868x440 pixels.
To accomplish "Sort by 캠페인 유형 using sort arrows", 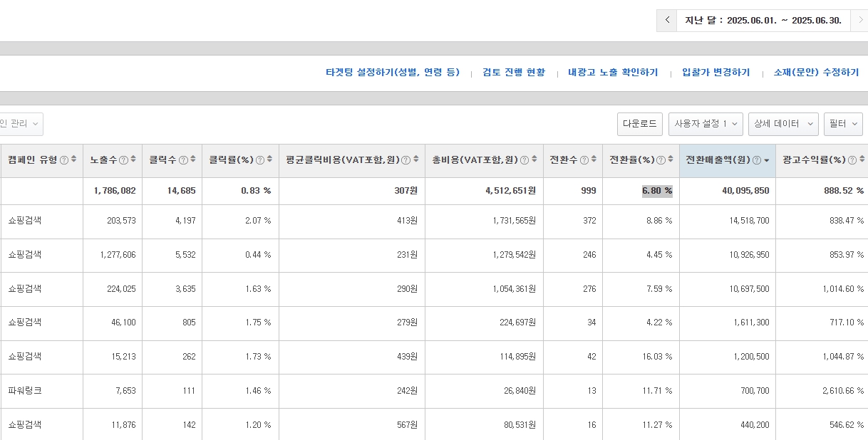I will 73,159.
